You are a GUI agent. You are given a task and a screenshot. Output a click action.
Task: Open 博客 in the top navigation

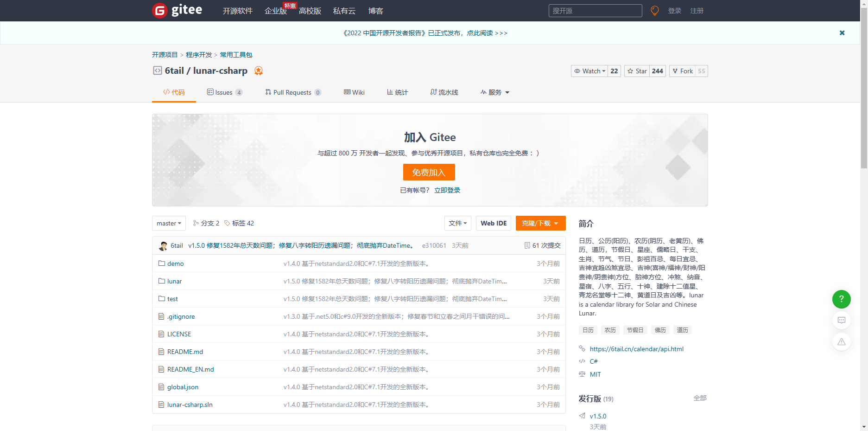click(x=376, y=11)
